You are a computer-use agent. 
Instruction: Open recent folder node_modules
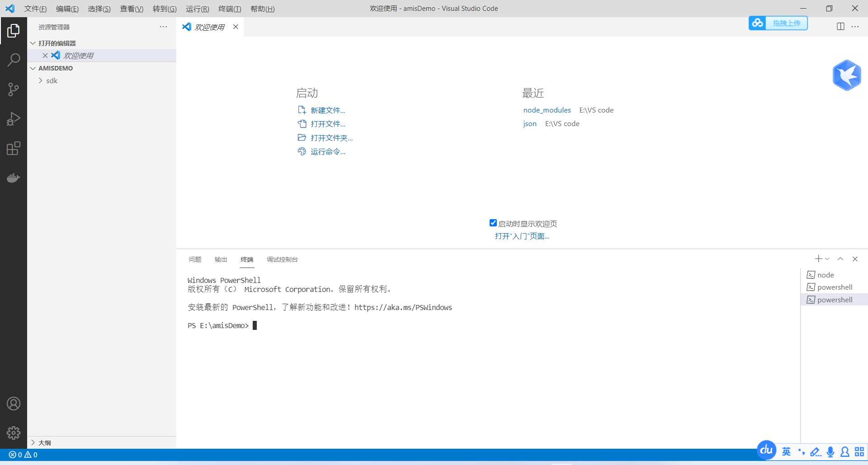click(x=547, y=110)
